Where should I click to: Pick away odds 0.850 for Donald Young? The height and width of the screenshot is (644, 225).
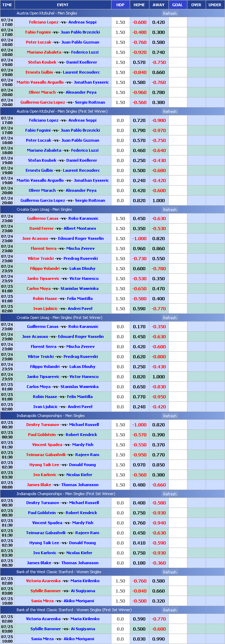[x=158, y=465]
